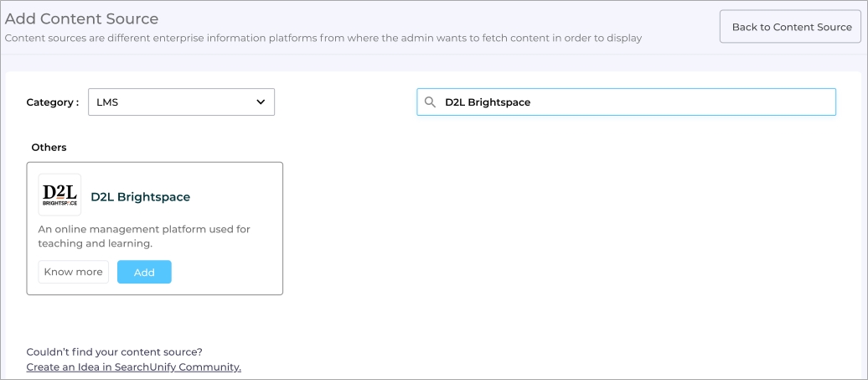Image resolution: width=868 pixels, height=380 pixels.
Task: Select the Others section heading
Action: coord(49,148)
